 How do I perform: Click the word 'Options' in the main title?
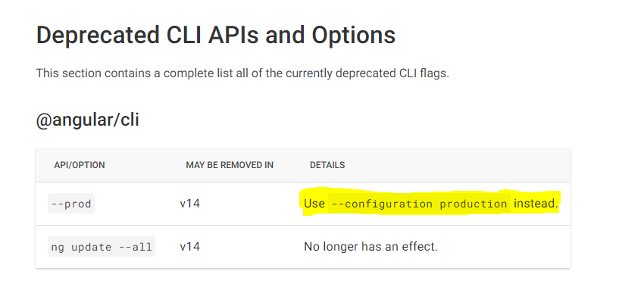coord(354,36)
